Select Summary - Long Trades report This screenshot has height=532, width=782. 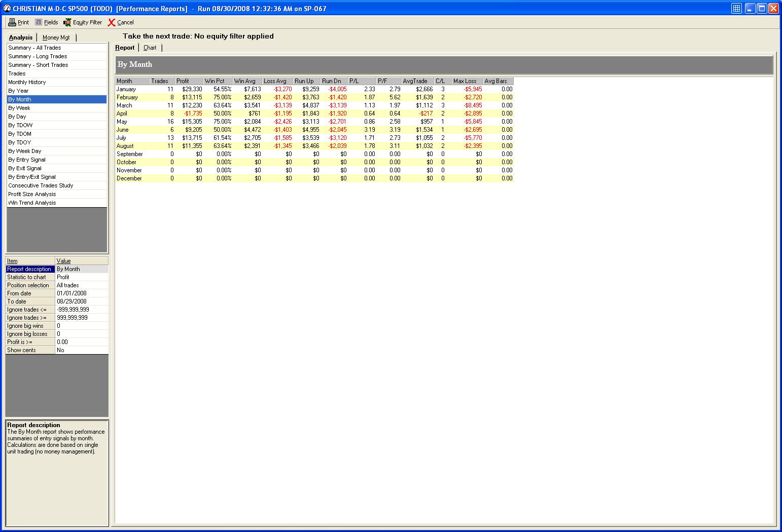(57, 56)
